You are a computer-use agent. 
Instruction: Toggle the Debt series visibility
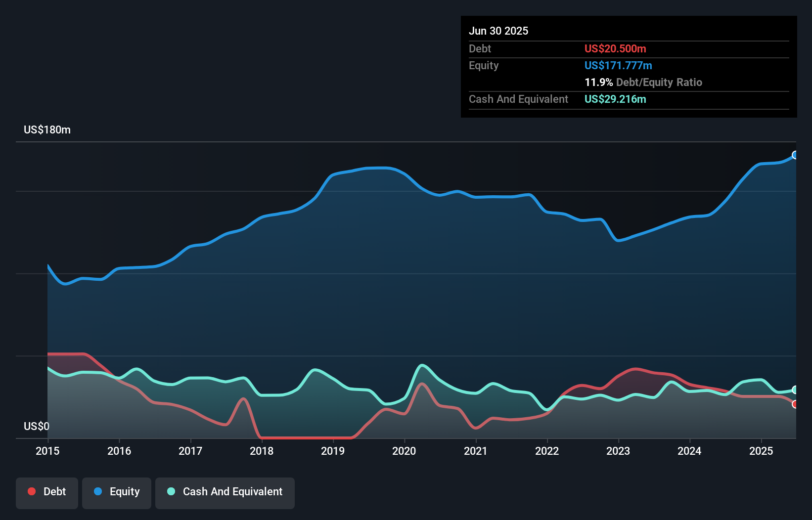pos(47,493)
